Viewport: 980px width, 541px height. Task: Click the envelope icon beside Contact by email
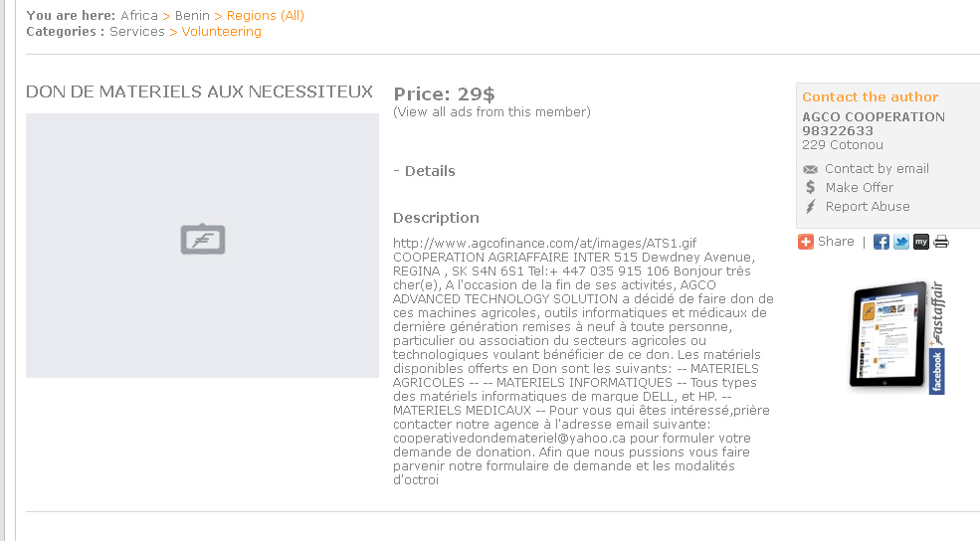tap(810, 169)
